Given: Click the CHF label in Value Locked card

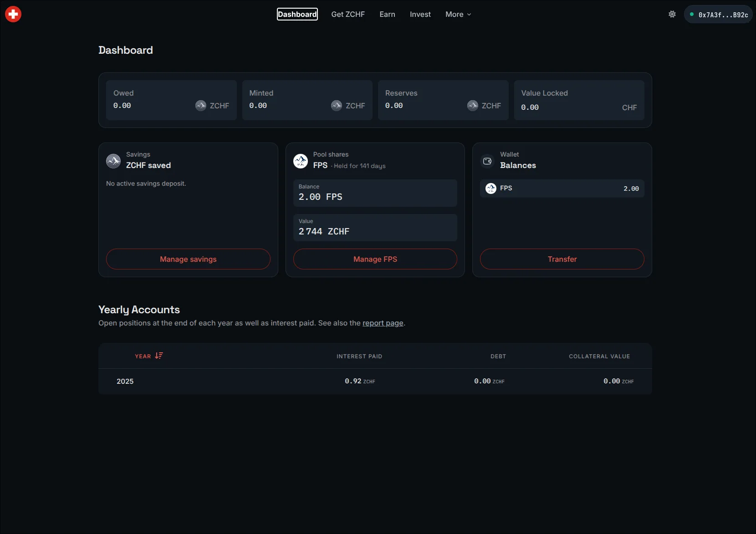Looking at the screenshot, I should point(629,107).
